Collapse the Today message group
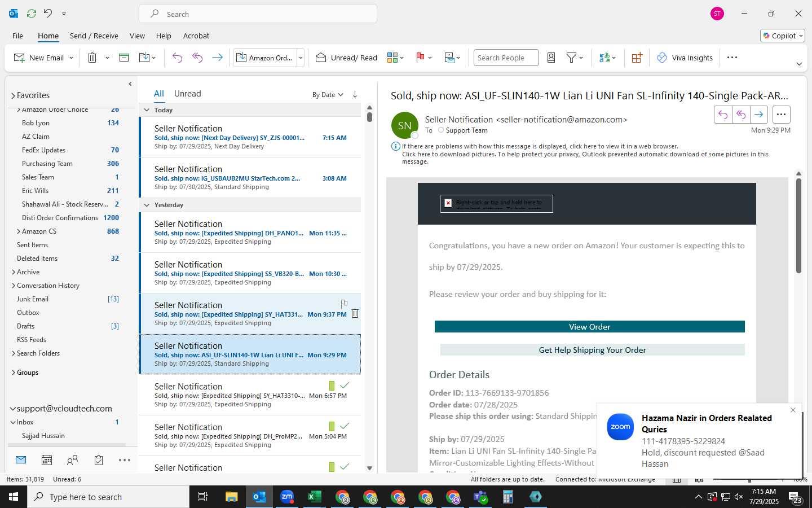Screen dimensions: 812x508 tap(147, 110)
